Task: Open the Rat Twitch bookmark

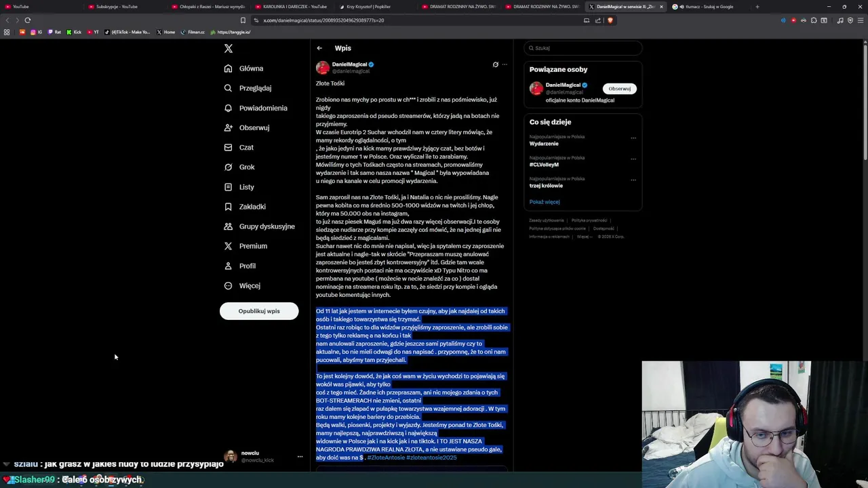Action: pyautogui.click(x=54, y=32)
